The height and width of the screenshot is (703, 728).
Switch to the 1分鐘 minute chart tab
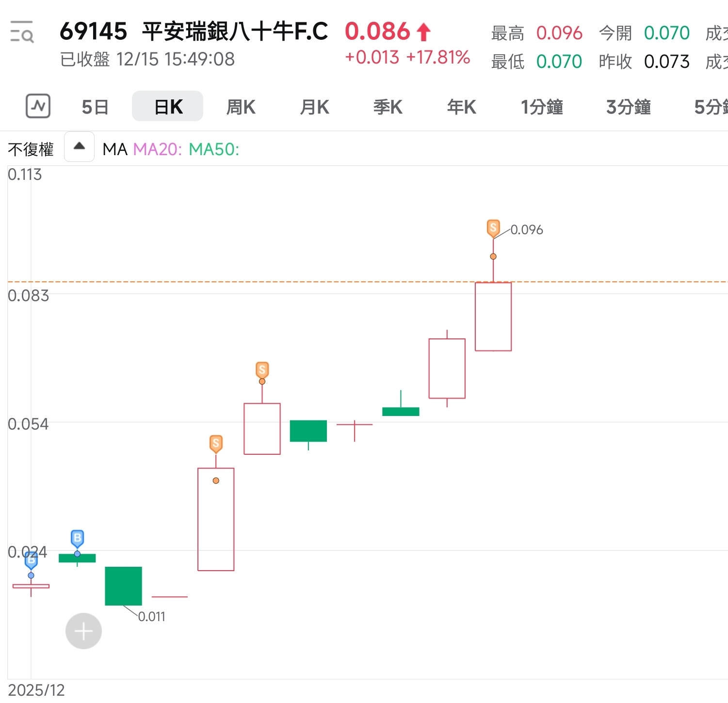tap(542, 107)
